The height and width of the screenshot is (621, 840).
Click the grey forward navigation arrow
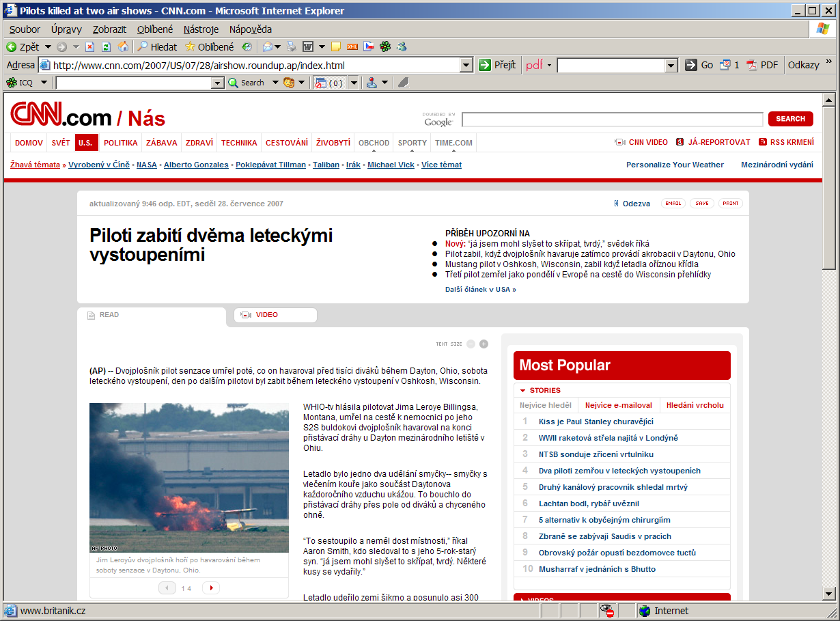pos(61,47)
